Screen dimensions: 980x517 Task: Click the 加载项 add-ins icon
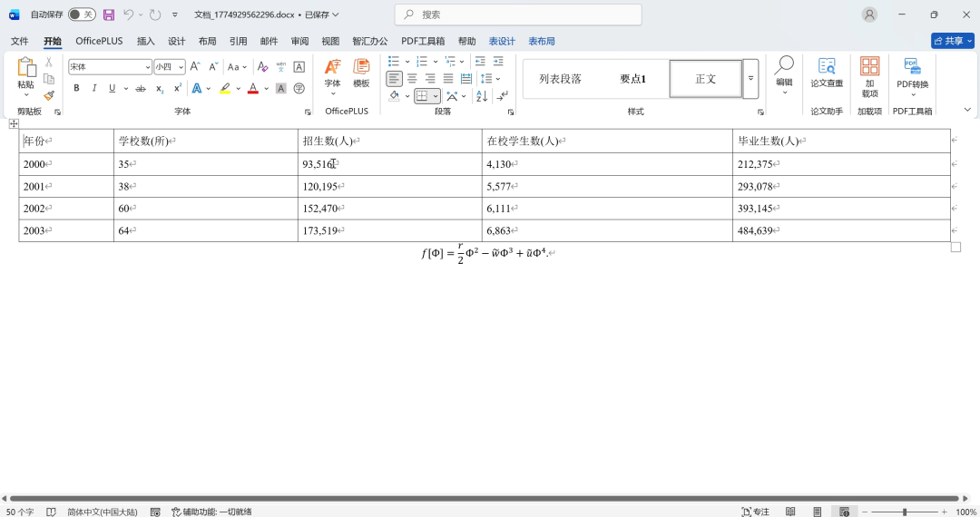tap(869, 73)
